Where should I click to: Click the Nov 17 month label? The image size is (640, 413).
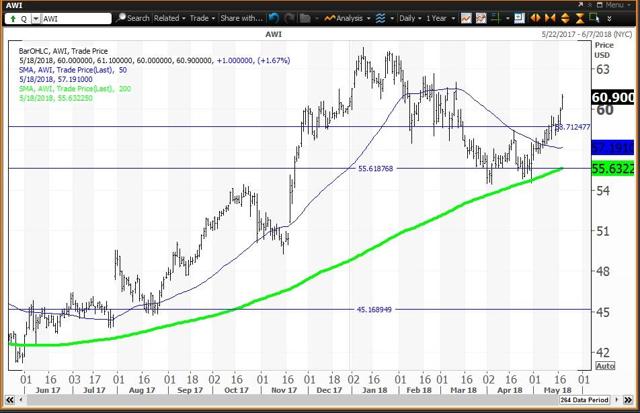point(284,390)
